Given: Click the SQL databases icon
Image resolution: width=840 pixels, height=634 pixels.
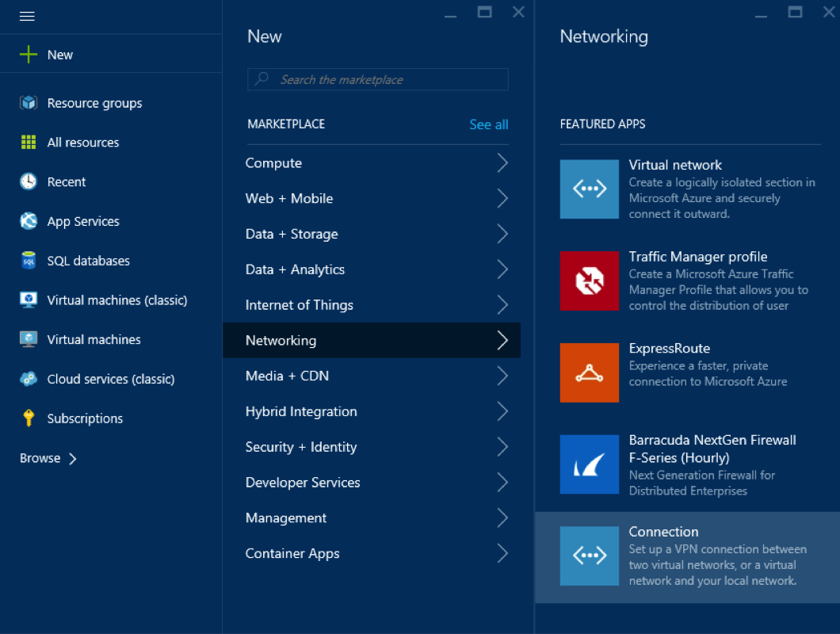Looking at the screenshot, I should [x=29, y=261].
